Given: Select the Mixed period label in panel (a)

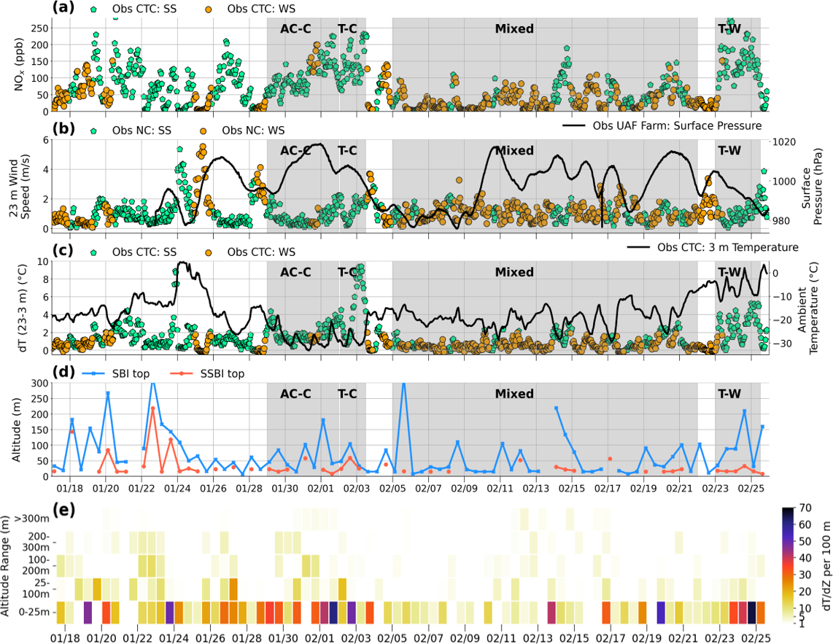Looking at the screenshot, I should click(514, 29).
